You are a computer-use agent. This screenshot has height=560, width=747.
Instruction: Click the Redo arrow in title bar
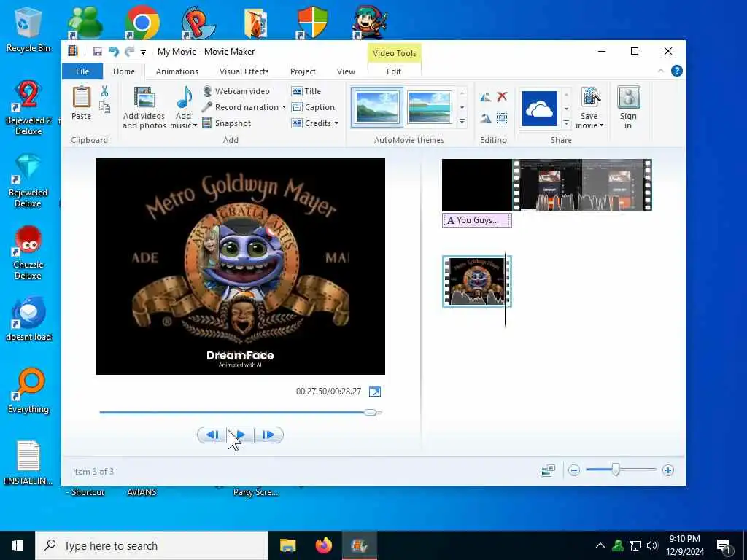click(x=129, y=52)
